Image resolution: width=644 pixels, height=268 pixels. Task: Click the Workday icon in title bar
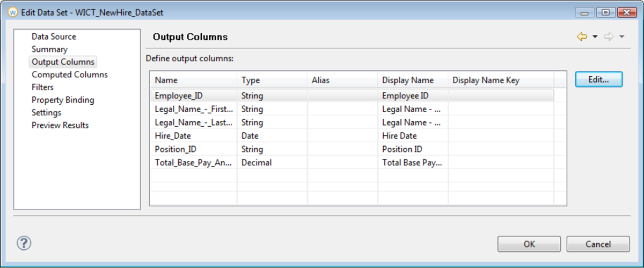13,11
